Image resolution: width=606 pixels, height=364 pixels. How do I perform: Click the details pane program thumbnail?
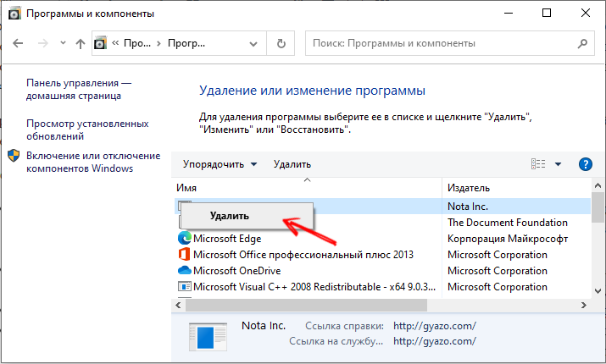208,337
